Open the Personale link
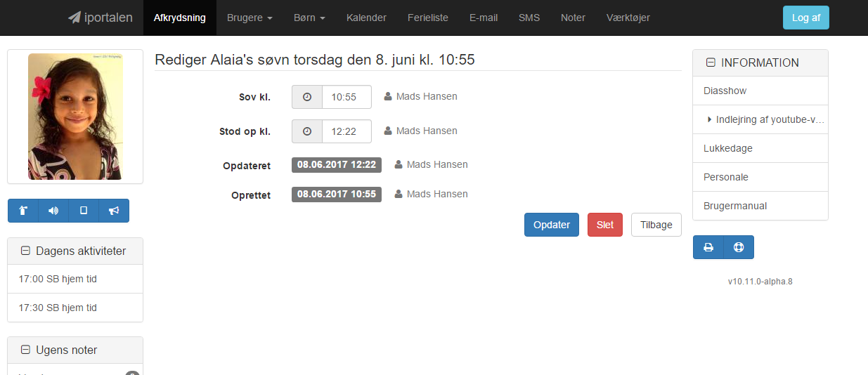868x375 pixels. point(760,177)
